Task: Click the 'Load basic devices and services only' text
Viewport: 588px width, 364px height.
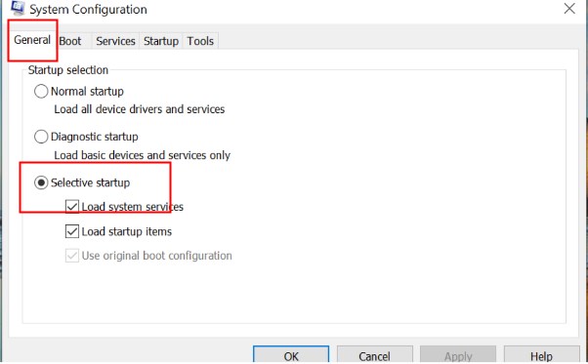Action: [x=143, y=155]
